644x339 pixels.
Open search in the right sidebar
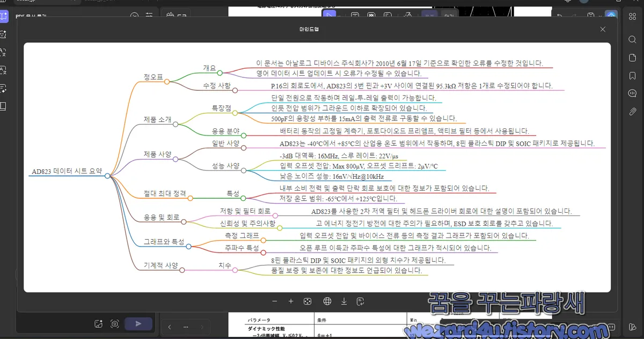[x=631, y=39]
